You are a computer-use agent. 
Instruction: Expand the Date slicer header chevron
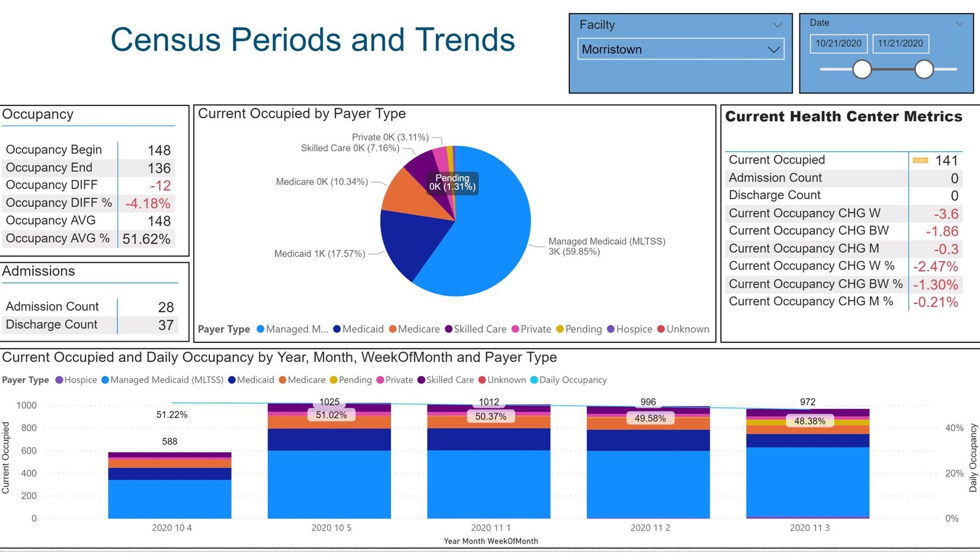[959, 23]
